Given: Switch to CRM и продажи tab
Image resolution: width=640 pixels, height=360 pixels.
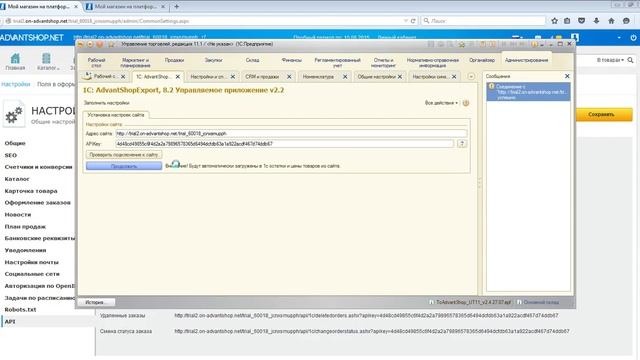Looking at the screenshot, I should click(262, 76).
